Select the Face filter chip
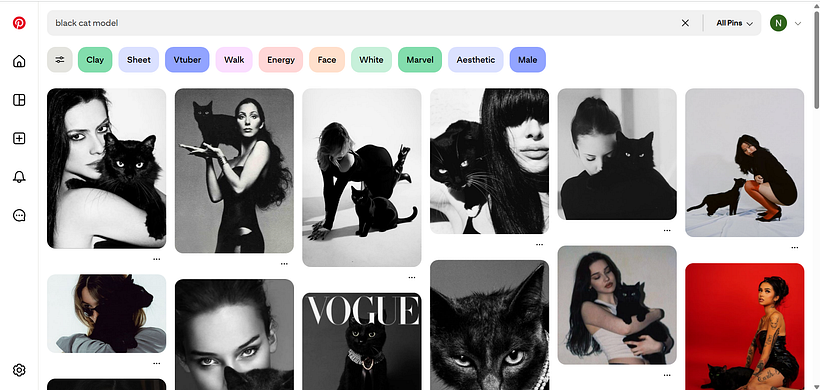 click(327, 60)
